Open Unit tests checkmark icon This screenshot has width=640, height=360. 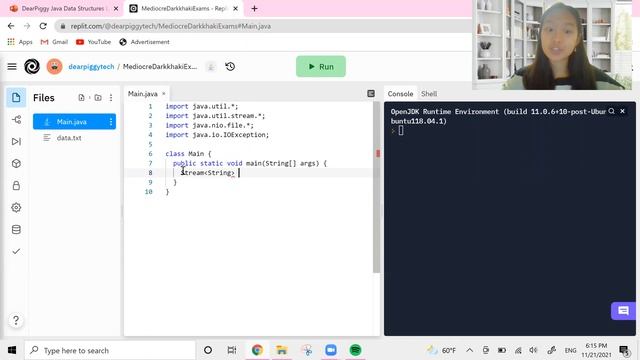coord(16,251)
